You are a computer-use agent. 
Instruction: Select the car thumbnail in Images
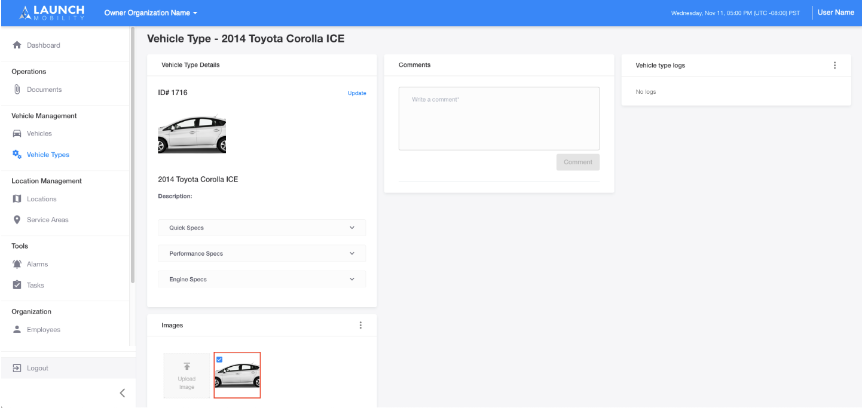[x=237, y=375]
